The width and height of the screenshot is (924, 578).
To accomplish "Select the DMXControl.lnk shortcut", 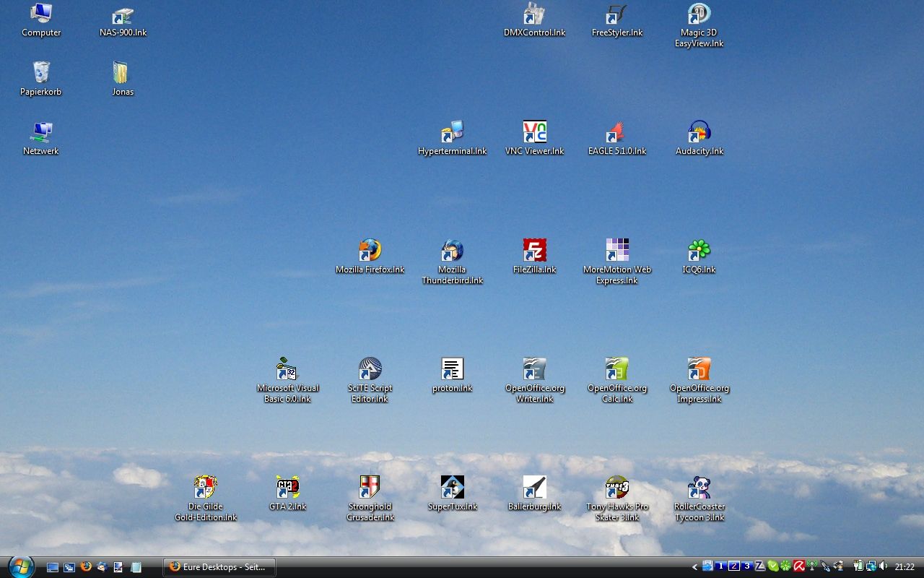I will pos(534,20).
